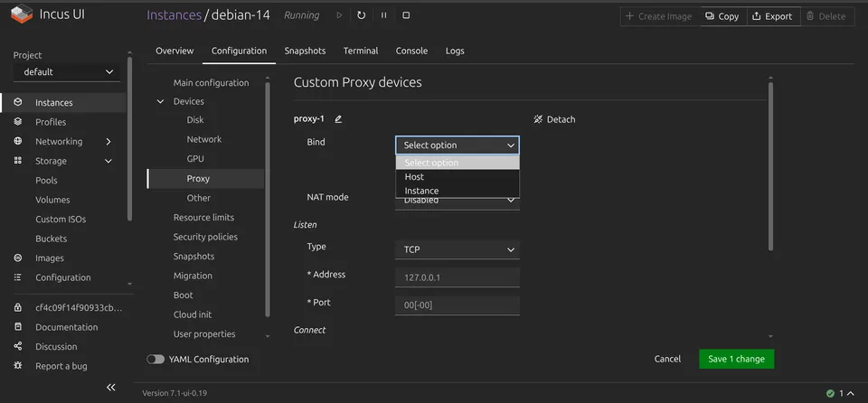
Task: Collapse the Devices tree section
Action: [161, 101]
